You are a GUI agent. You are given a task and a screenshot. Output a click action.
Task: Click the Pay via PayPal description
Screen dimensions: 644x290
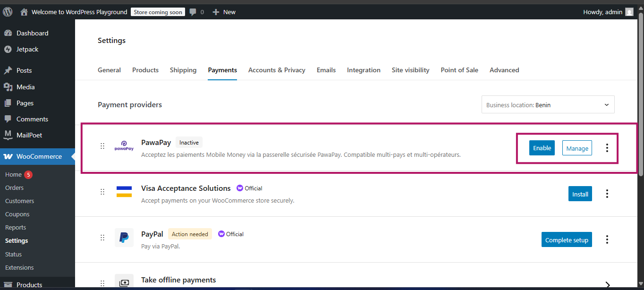[x=161, y=246]
